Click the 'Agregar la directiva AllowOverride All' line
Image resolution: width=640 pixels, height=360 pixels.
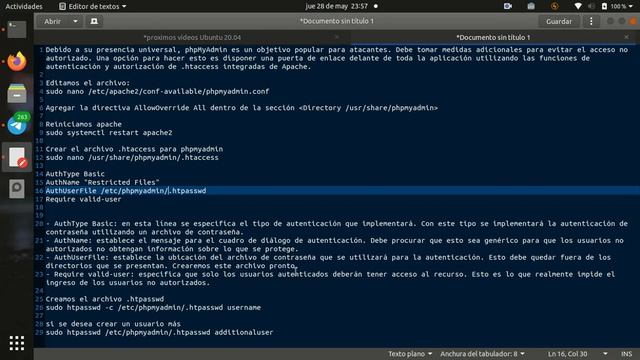coord(242,108)
